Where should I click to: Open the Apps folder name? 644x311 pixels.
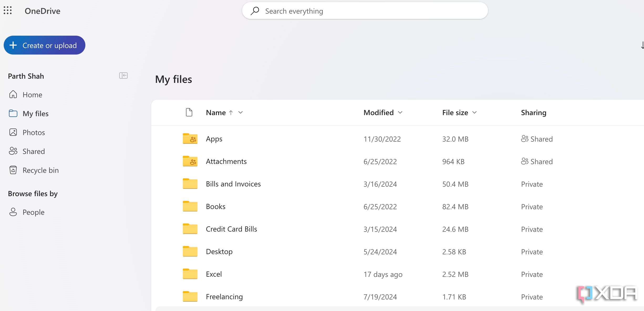pyautogui.click(x=214, y=139)
